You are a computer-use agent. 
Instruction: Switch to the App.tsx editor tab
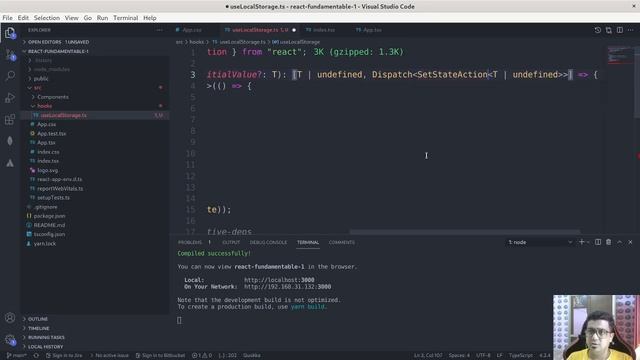pyautogui.click(x=372, y=30)
